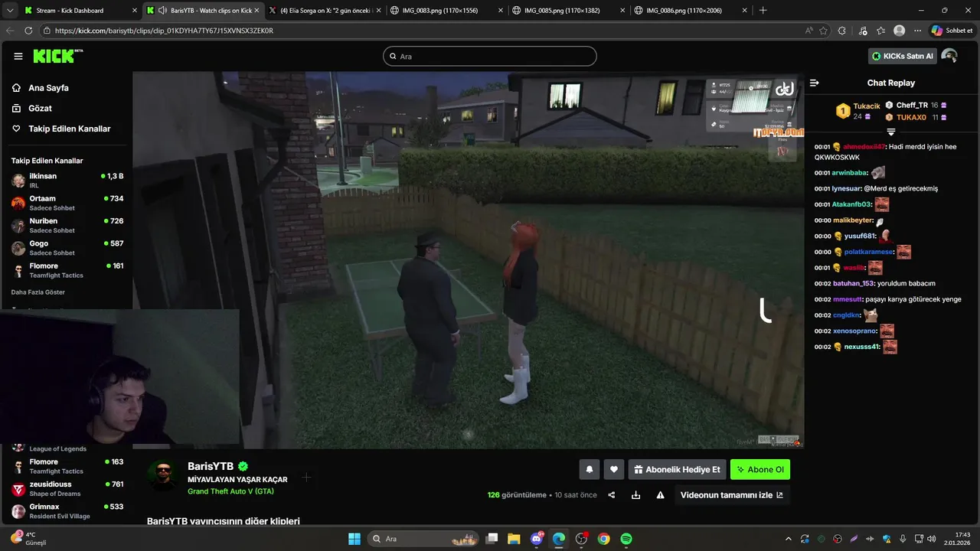Image resolution: width=980 pixels, height=551 pixels.
Task: Collapse the Chat Replay panel
Action: tap(815, 83)
